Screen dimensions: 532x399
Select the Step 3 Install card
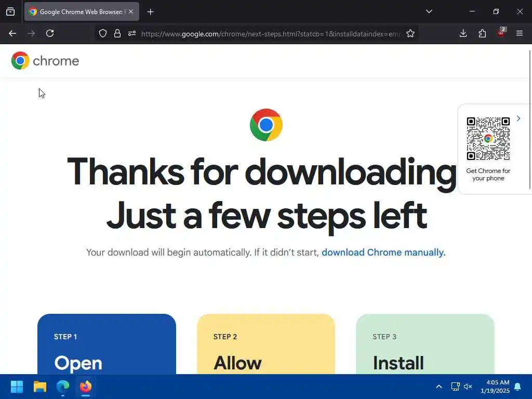click(x=425, y=344)
